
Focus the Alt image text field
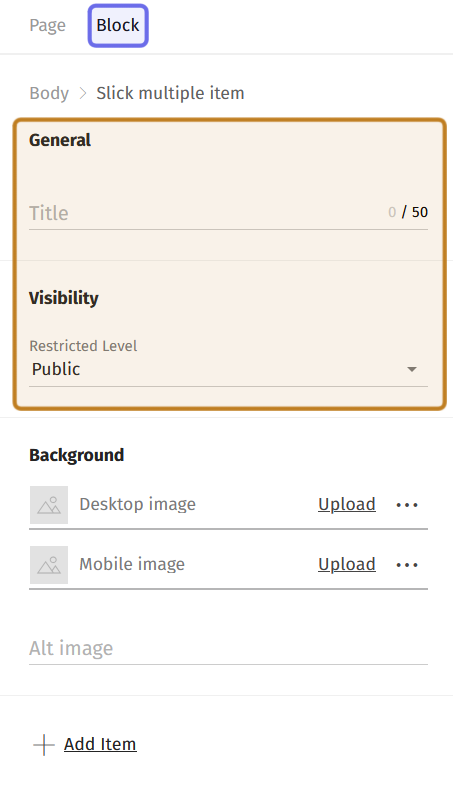pos(228,648)
